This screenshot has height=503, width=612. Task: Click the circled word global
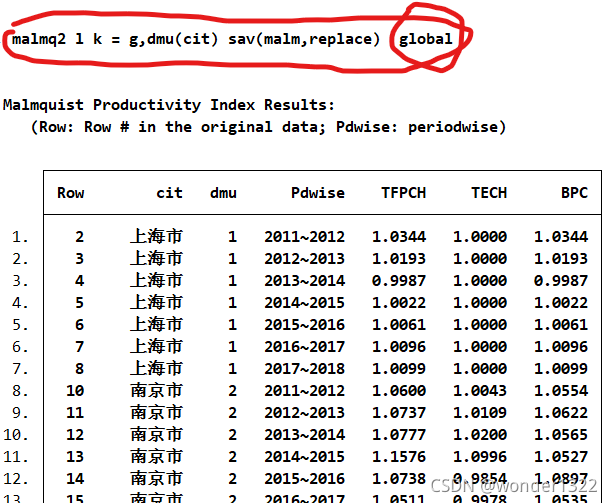point(426,39)
